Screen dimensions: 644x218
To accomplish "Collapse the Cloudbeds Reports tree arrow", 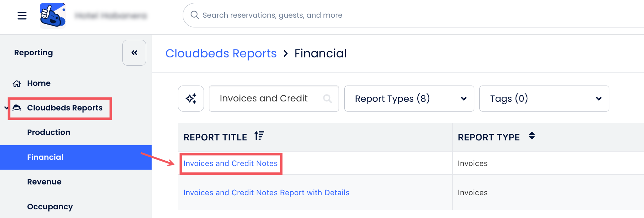I will [6, 108].
